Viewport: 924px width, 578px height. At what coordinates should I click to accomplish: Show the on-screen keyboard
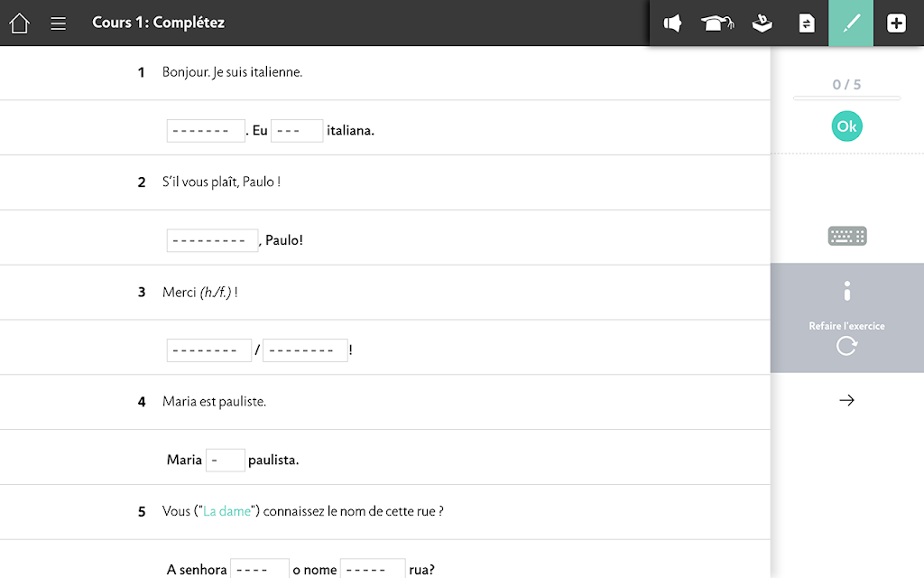(x=846, y=236)
